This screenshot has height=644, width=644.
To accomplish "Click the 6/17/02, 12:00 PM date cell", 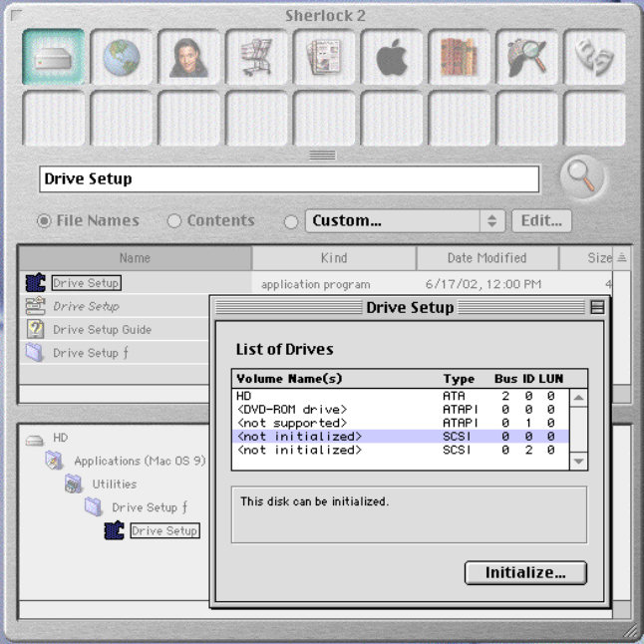I will coord(483,284).
